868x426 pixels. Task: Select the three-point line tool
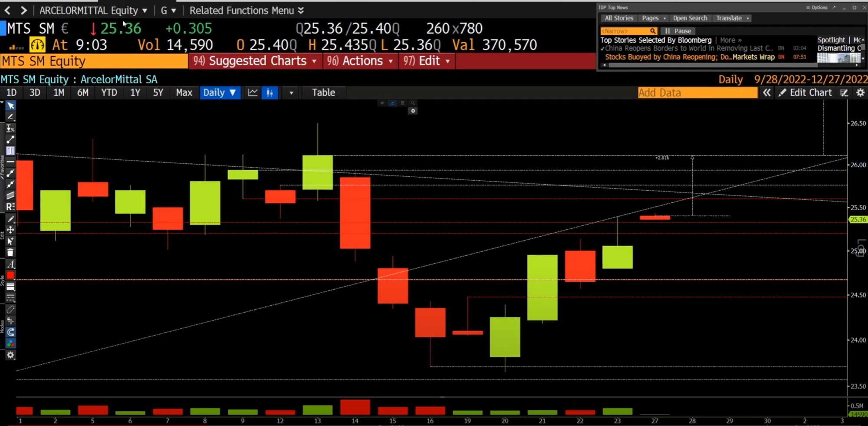tap(10, 185)
